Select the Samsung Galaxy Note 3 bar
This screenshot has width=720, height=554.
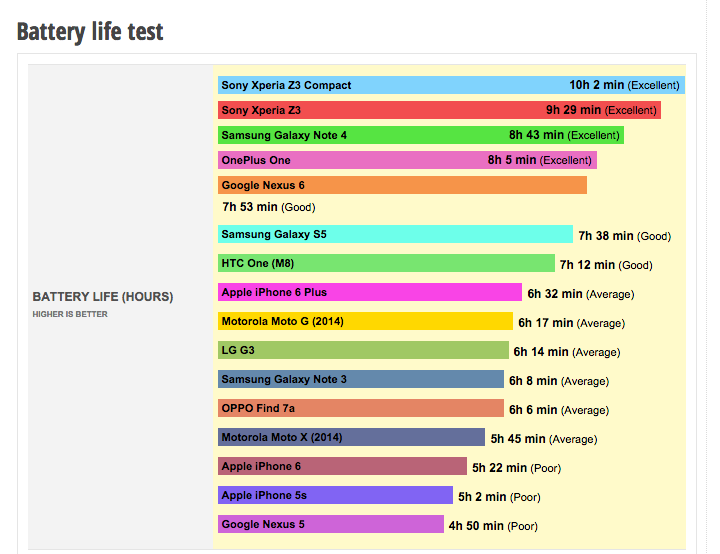[x=361, y=379]
